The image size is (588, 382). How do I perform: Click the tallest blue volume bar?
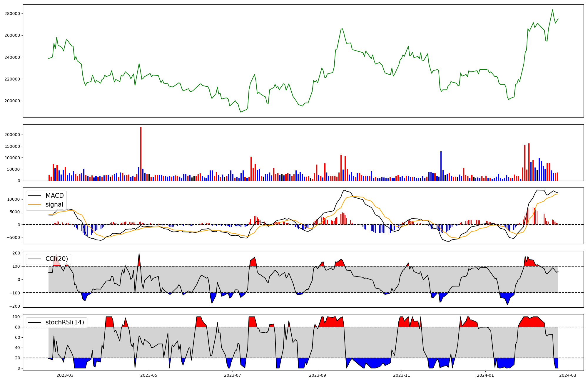point(441,166)
